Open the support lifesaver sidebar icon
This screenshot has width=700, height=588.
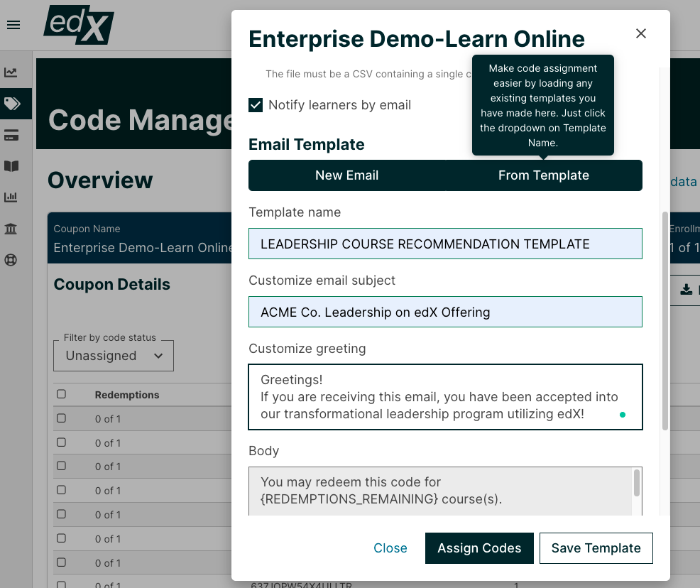point(11,260)
